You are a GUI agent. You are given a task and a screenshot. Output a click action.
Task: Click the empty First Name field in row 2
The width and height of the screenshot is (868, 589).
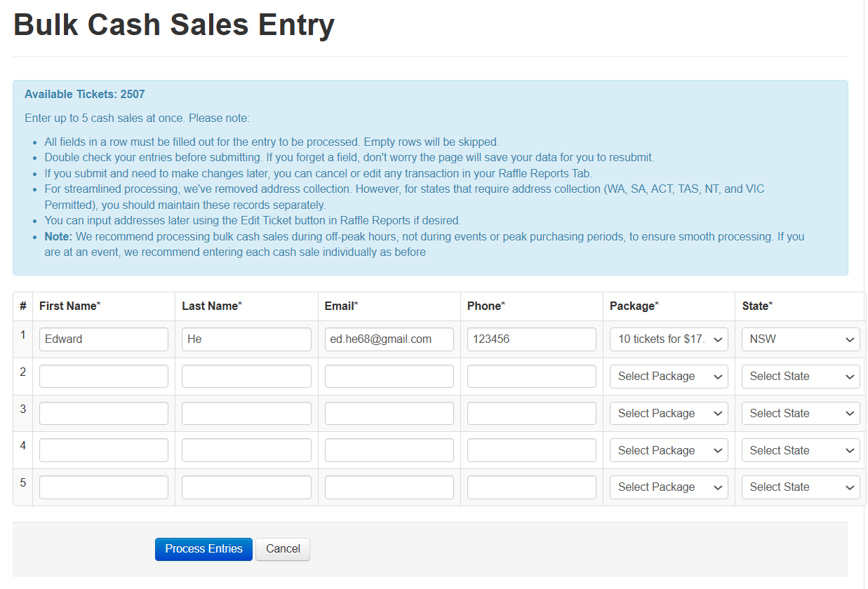103,376
